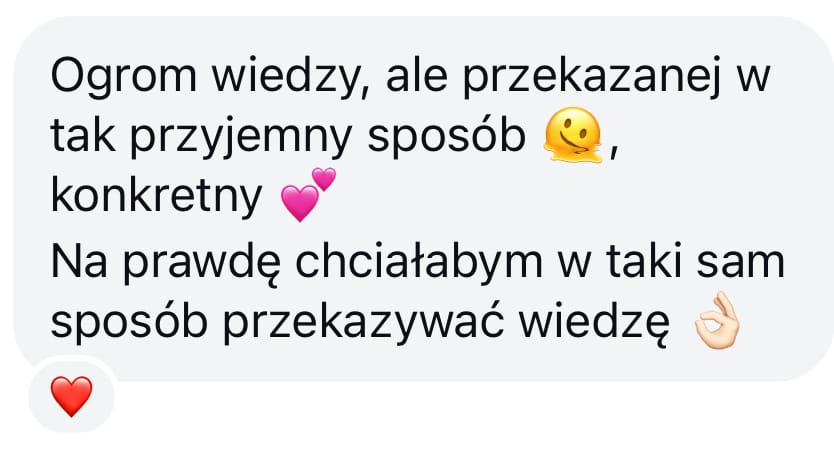Click the word "sposób" starting the last line
Screen dimensions: 834x454
point(129,322)
